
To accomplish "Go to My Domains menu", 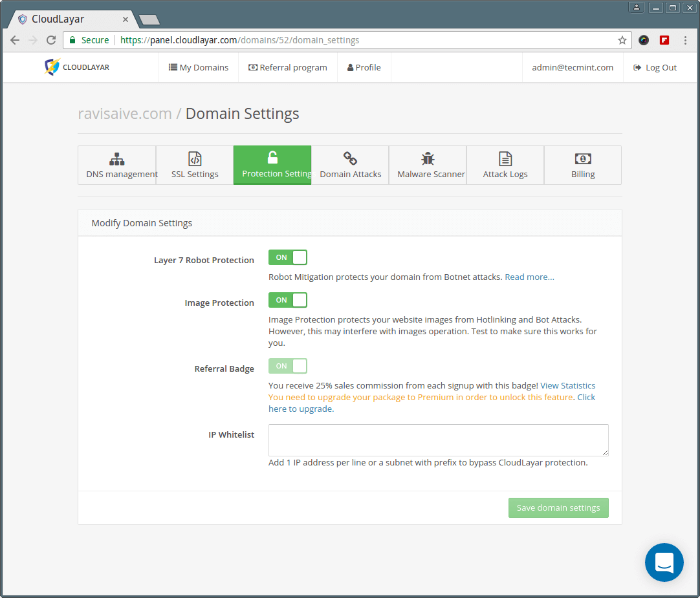I will 199,67.
